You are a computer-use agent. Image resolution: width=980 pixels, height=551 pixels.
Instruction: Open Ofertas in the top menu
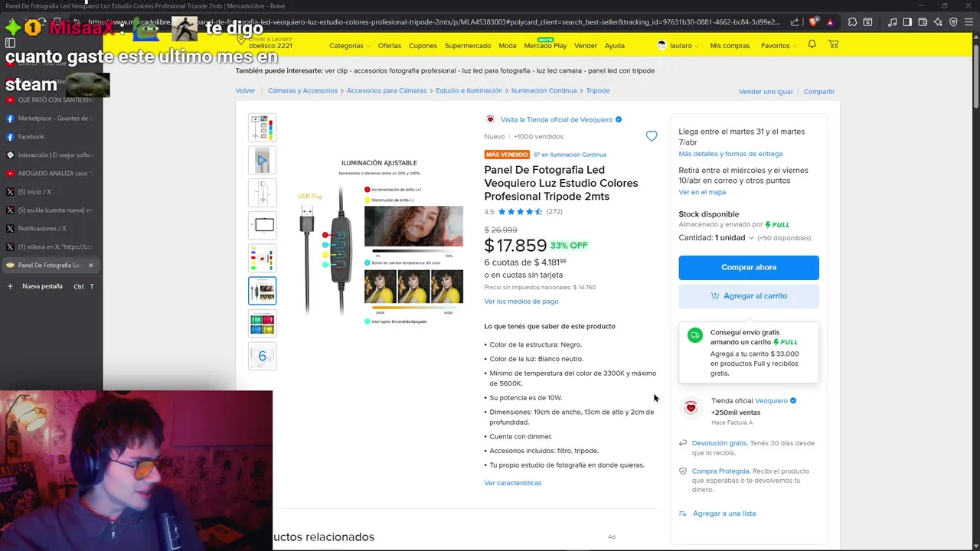pyautogui.click(x=390, y=46)
